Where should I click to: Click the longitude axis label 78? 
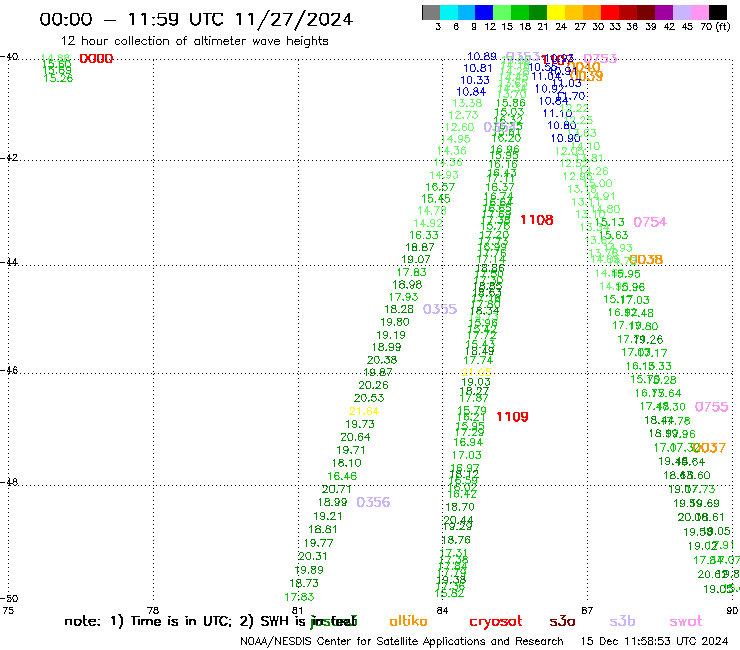coord(152,610)
